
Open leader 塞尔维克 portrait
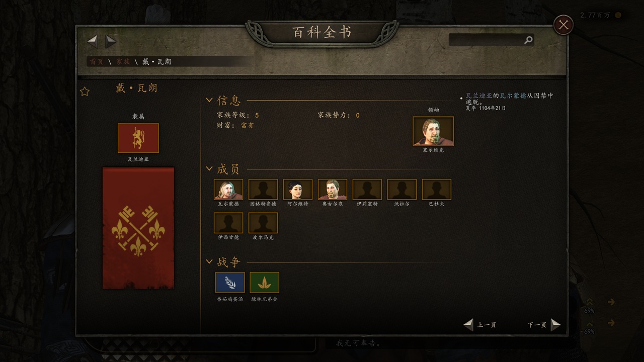pyautogui.click(x=433, y=131)
